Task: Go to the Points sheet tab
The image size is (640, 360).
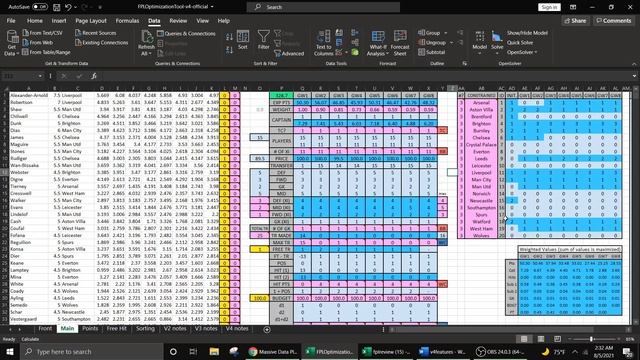Action: point(90,329)
